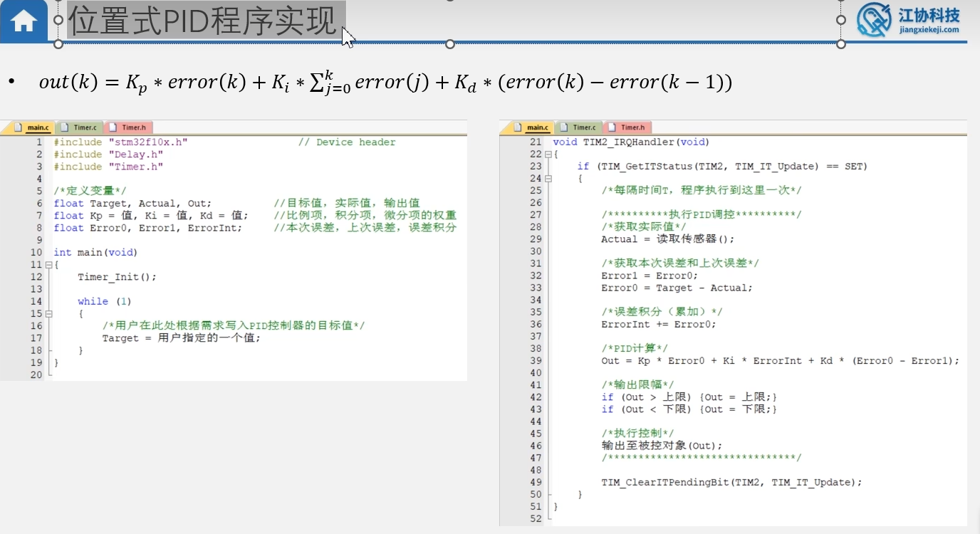Open Timer.c tab in right editor
This screenshot has height=534, width=980.
(579, 127)
